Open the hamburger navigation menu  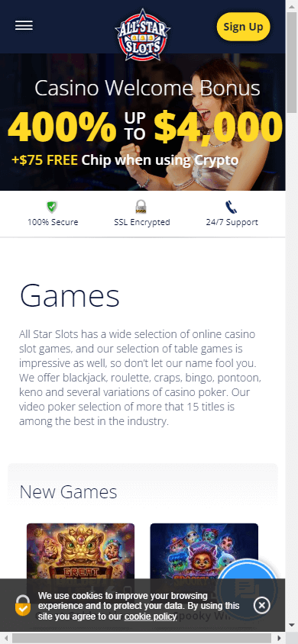coord(24,25)
